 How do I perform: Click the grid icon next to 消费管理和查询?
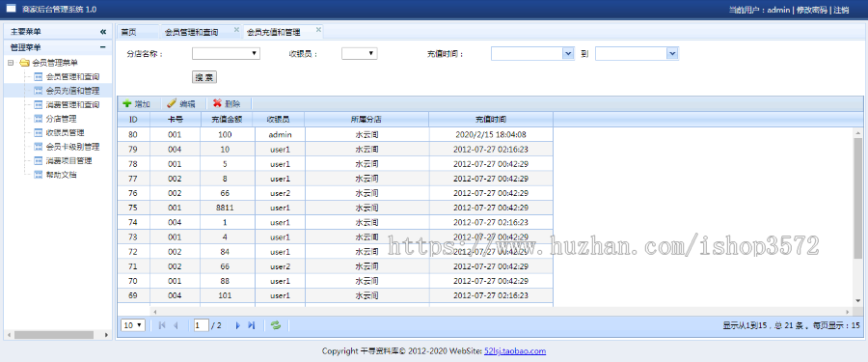[x=39, y=105]
